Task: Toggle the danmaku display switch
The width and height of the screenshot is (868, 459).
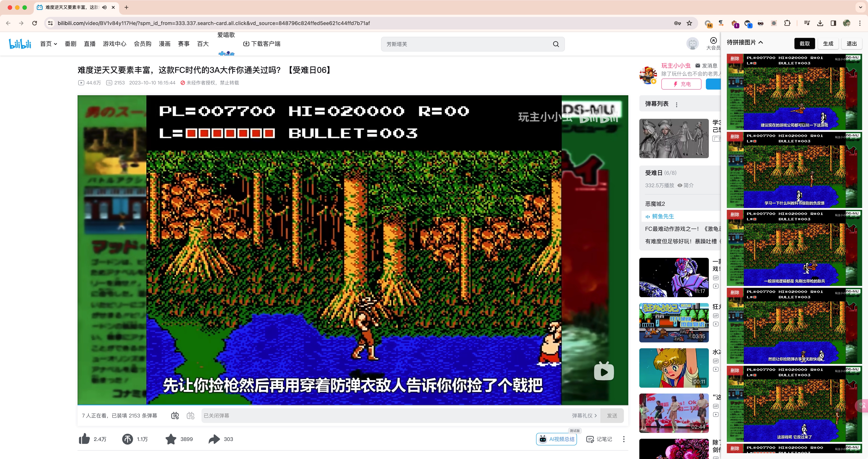Action: tap(175, 416)
